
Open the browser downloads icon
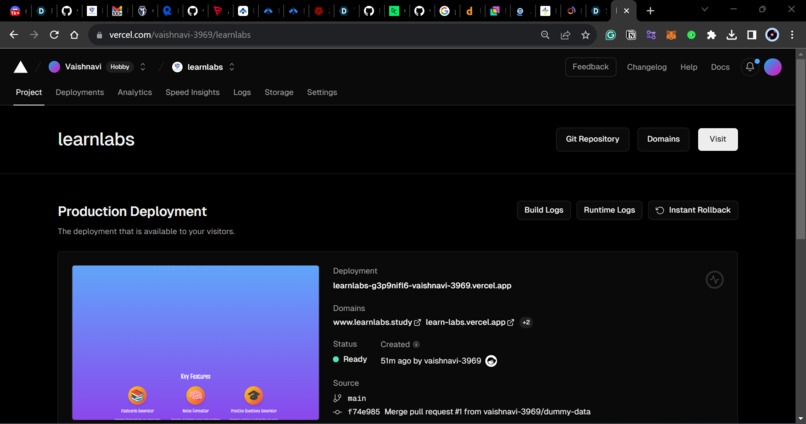(731, 35)
